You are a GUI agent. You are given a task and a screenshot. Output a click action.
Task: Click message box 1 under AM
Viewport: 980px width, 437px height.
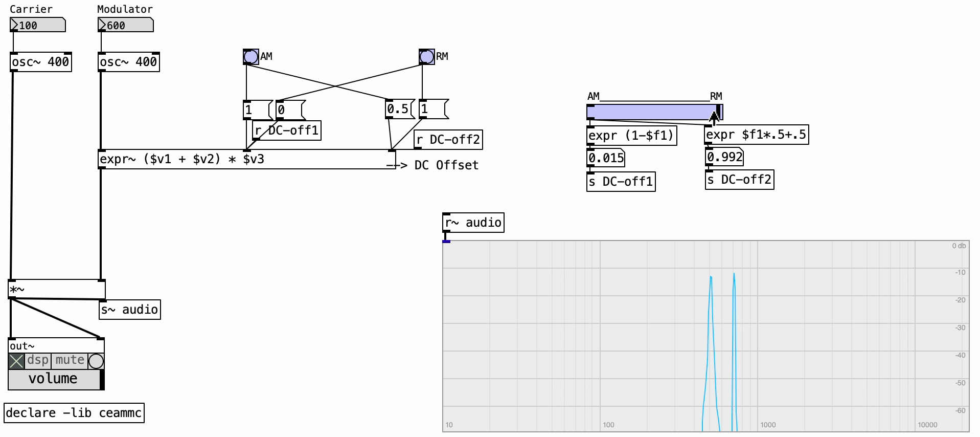pos(258,110)
